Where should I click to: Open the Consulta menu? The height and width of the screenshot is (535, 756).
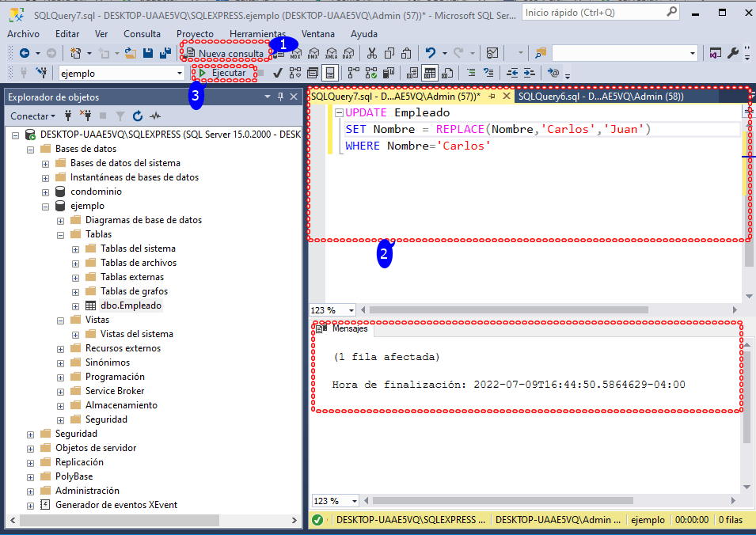[142, 34]
